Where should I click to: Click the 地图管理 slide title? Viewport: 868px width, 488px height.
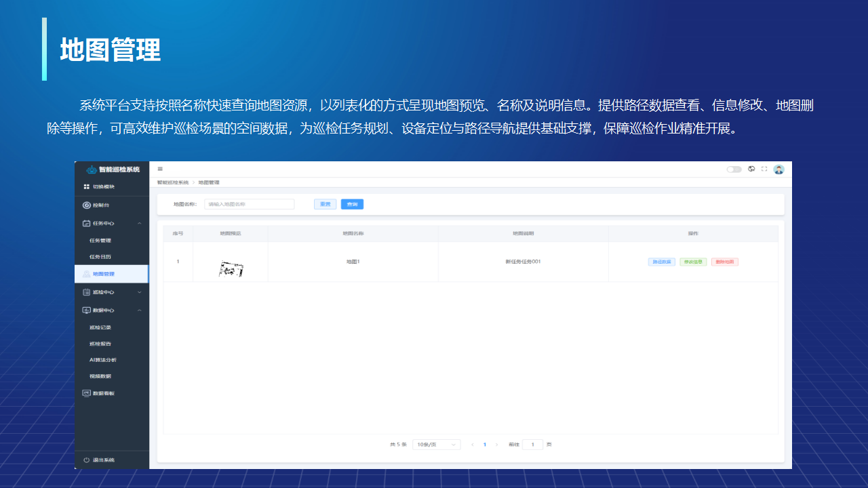pos(110,50)
